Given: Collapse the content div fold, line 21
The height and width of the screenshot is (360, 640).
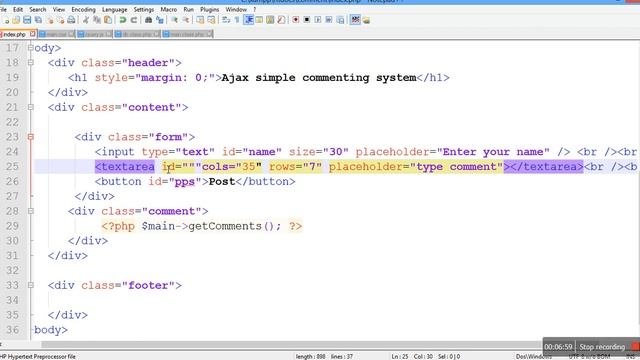Looking at the screenshot, I should pos(31,107).
